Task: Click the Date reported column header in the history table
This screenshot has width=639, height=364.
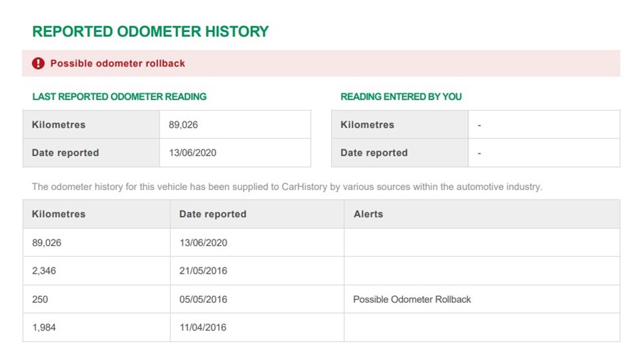Action: (x=213, y=214)
